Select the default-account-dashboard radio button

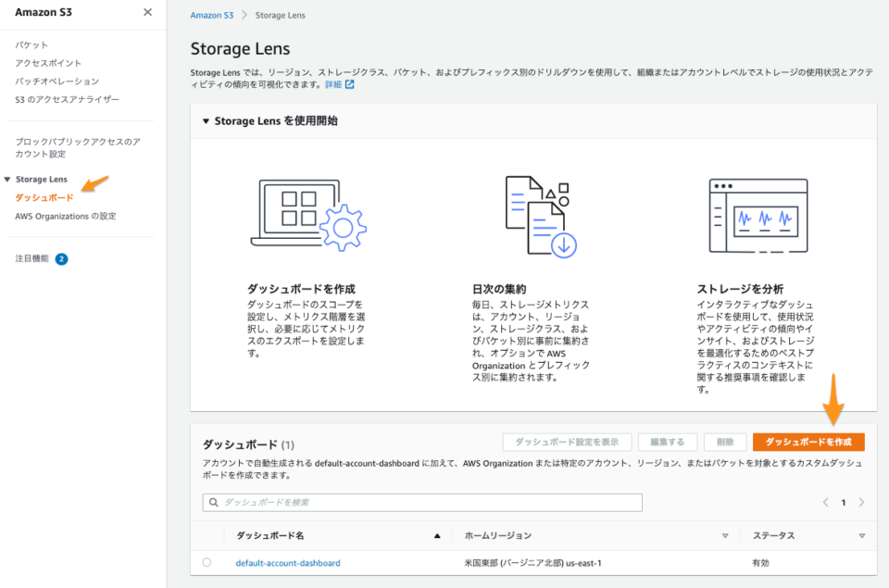click(207, 562)
